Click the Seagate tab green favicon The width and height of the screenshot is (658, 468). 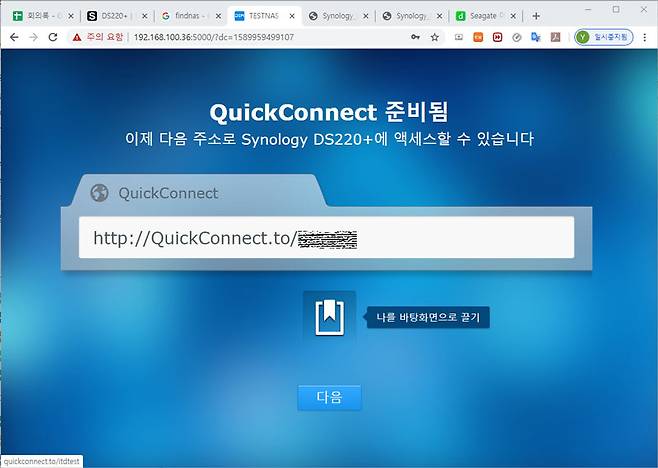coord(461,16)
